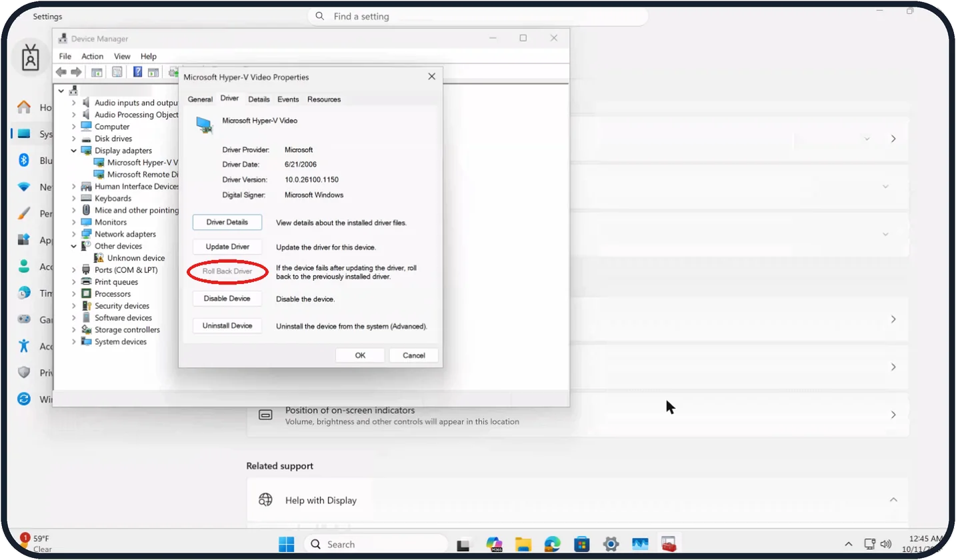Open Microsoft Store from the taskbar
This screenshot has width=956, height=560.
coord(581,544)
